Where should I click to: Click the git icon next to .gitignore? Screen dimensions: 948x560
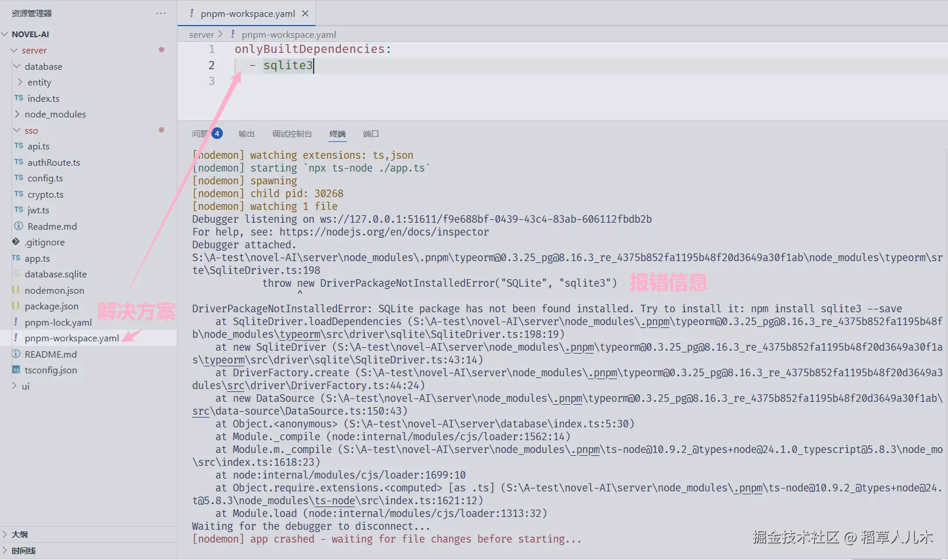click(x=16, y=242)
